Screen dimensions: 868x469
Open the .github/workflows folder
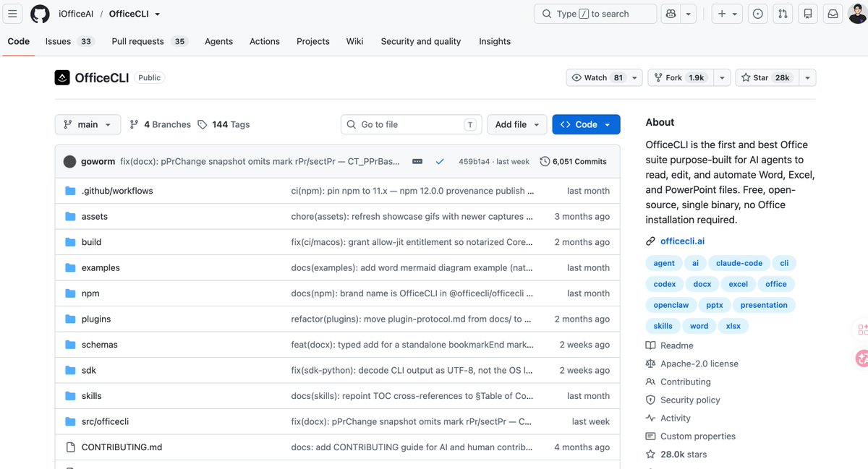[x=117, y=191]
